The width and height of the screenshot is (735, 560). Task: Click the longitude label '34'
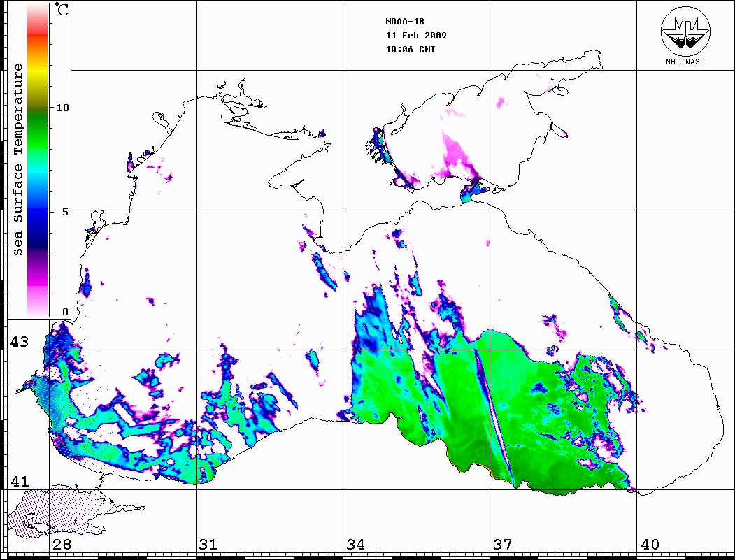[x=355, y=545]
